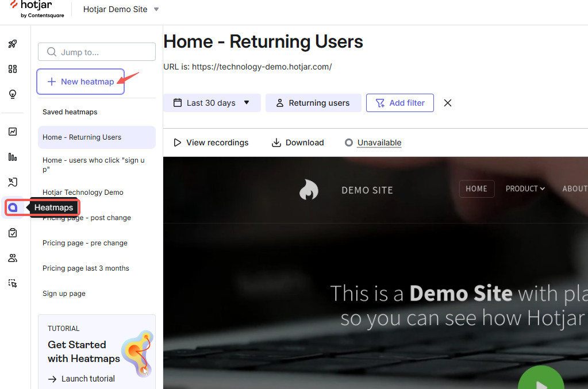Select the Heatmaps icon in sidebar
Viewport: 588px width, 389px height.
click(13, 207)
